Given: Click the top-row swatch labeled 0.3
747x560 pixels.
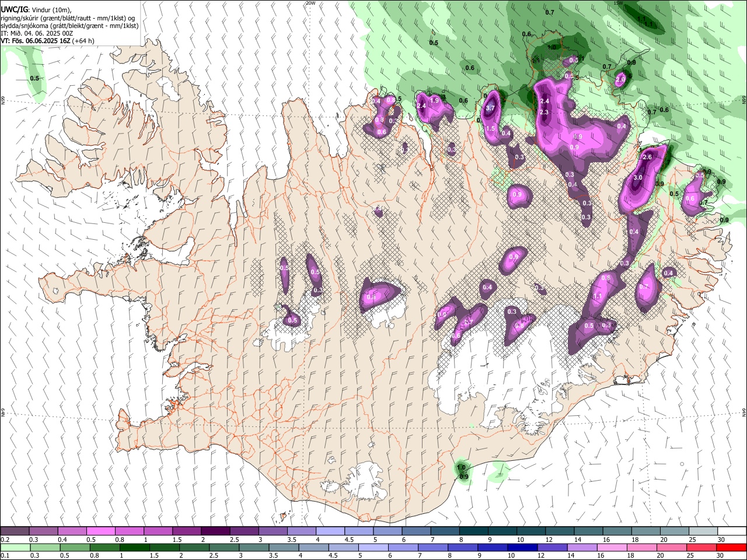Looking at the screenshot, I should pyautogui.click(x=43, y=531).
